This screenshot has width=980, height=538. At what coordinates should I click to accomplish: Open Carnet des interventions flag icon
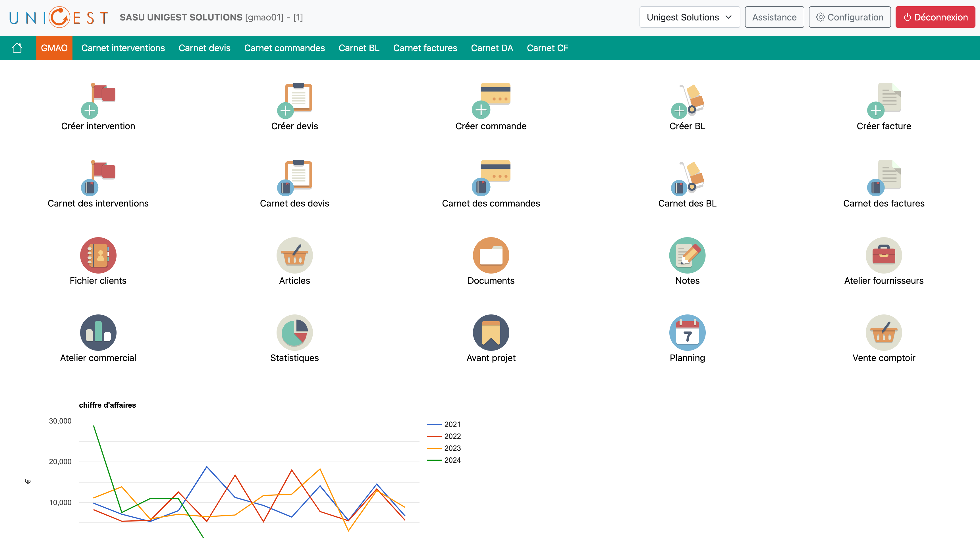tap(98, 178)
